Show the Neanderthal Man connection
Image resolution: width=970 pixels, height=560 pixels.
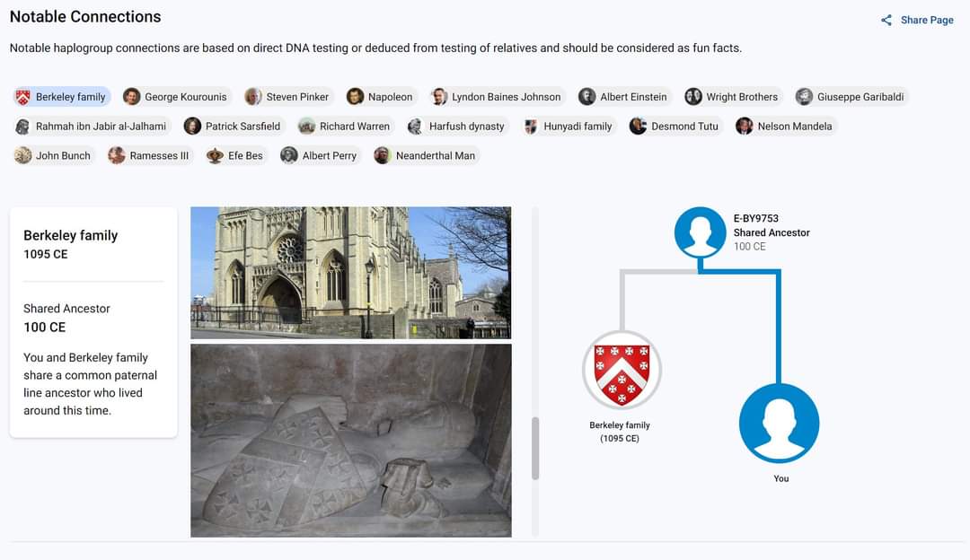click(427, 156)
